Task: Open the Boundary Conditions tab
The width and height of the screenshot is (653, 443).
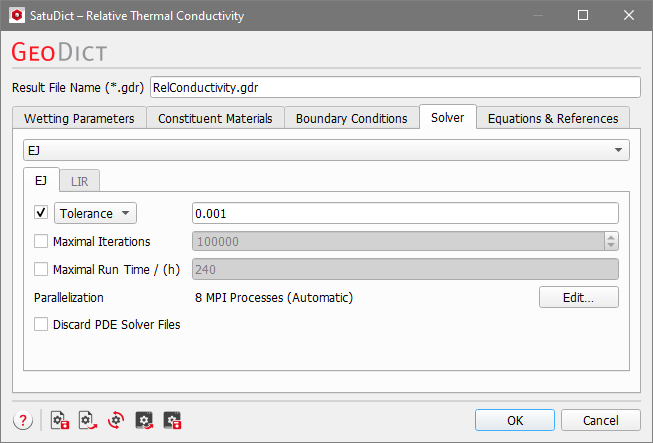Action: click(x=351, y=118)
